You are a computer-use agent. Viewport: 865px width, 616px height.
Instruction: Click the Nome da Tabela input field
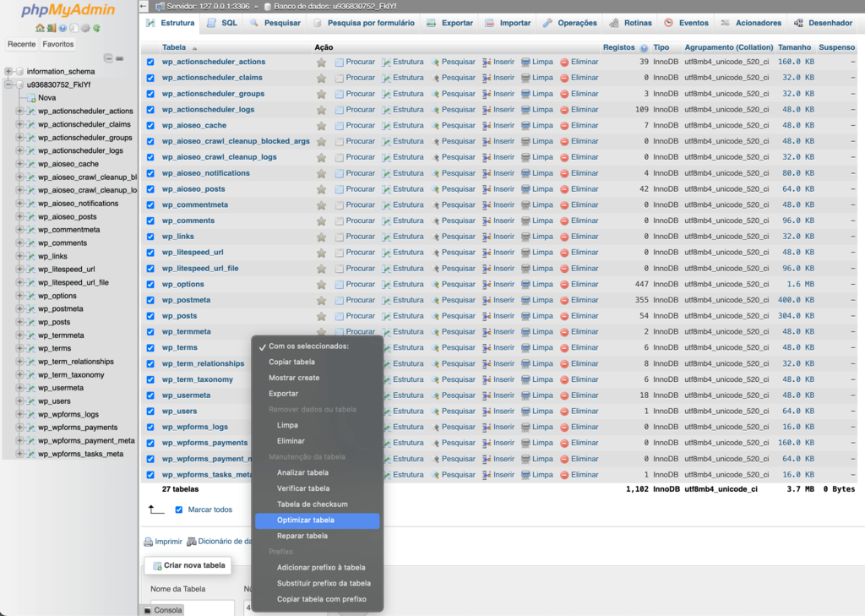pos(192,608)
